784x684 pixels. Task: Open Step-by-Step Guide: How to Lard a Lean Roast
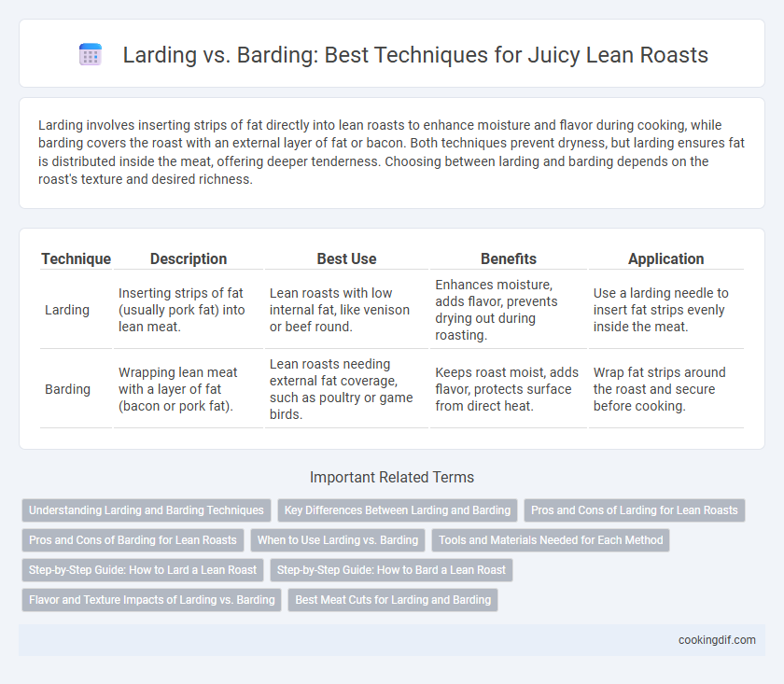[x=143, y=570]
